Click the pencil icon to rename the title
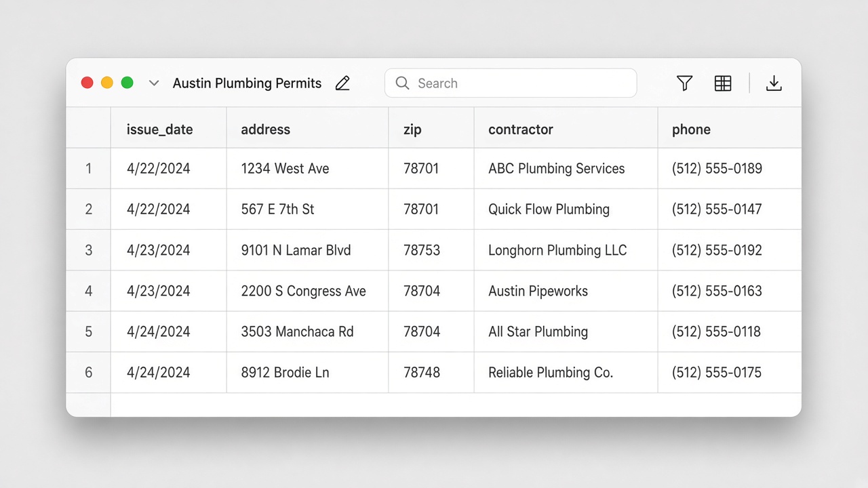The width and height of the screenshot is (868, 488). pyautogui.click(x=342, y=83)
